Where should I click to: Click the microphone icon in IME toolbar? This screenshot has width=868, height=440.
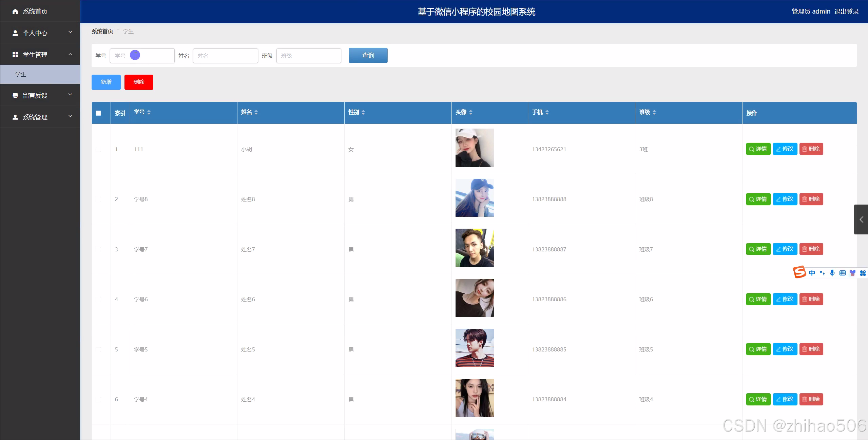(832, 273)
